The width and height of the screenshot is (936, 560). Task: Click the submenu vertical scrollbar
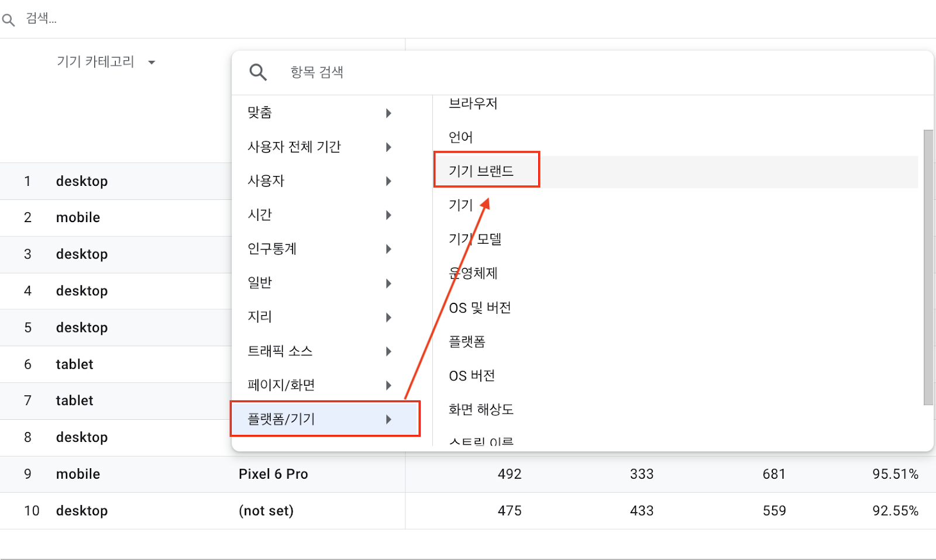(x=928, y=267)
